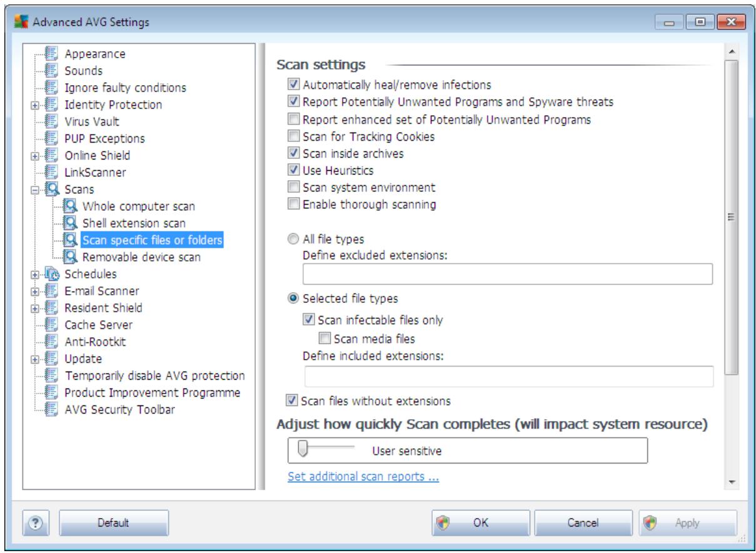
Task: Toggle Scan inside archives checkbox
Action: click(293, 153)
